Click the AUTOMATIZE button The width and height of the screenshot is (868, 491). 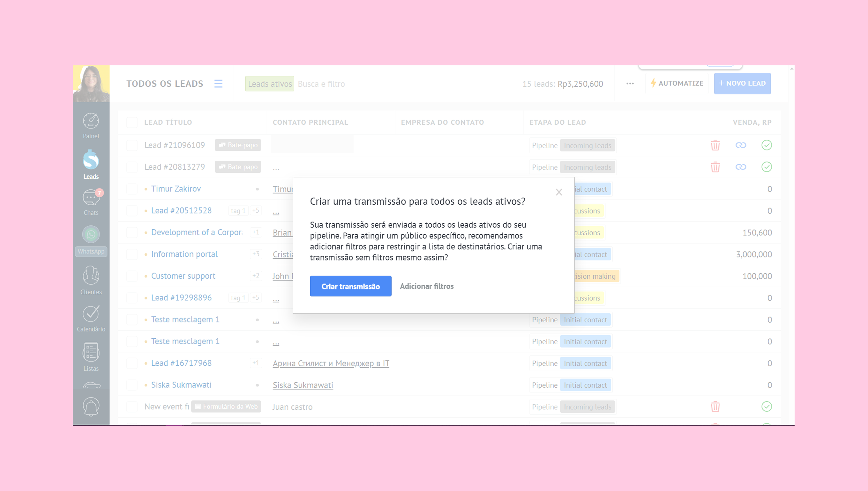click(677, 83)
